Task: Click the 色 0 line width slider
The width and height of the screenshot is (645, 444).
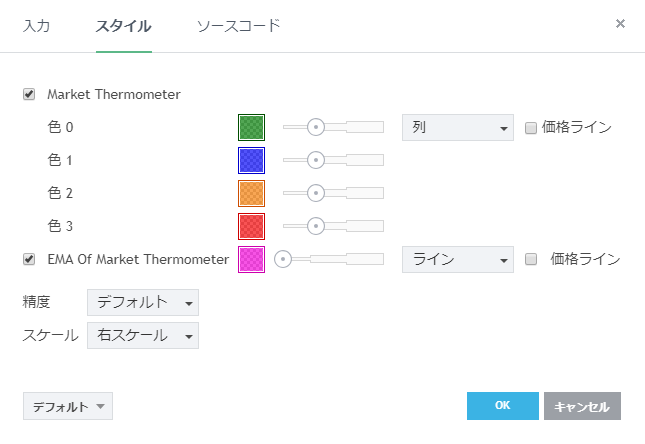Action: tap(332, 127)
